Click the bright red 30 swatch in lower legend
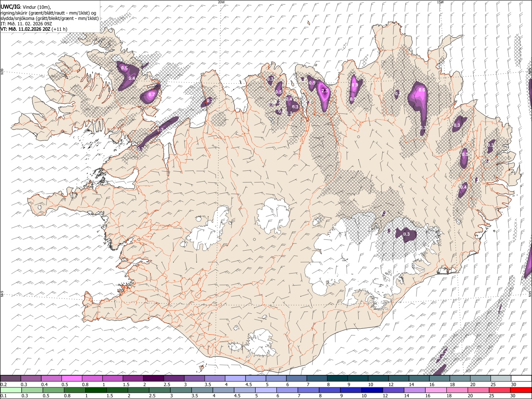The image size is (532, 399). 521,390
